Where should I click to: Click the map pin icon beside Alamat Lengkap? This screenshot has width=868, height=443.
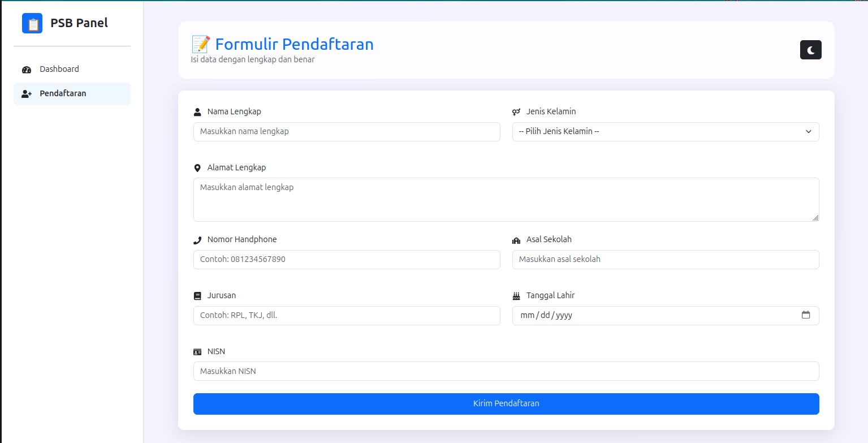[197, 168]
